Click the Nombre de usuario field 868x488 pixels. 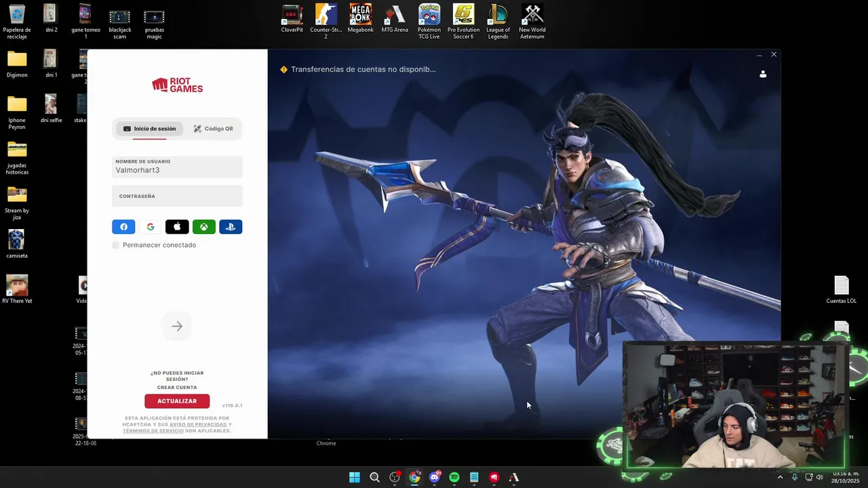177,167
